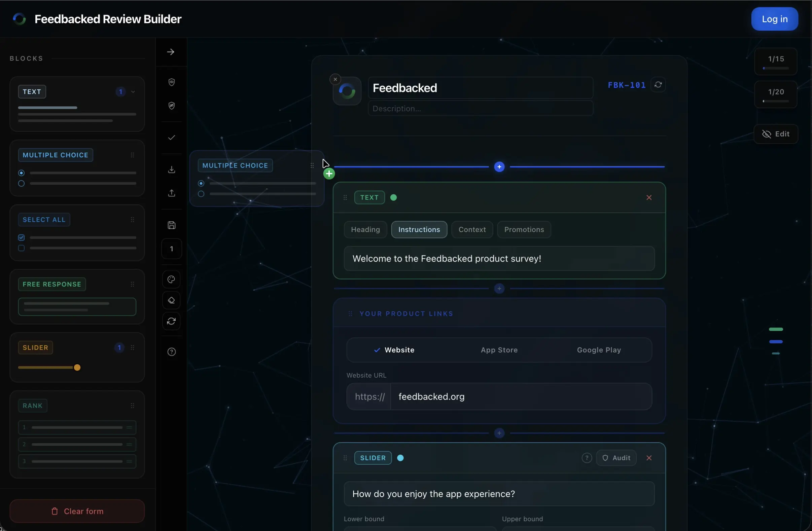This screenshot has width=812, height=531.
Task: Click the blue minimap marker on right
Action: click(x=776, y=342)
